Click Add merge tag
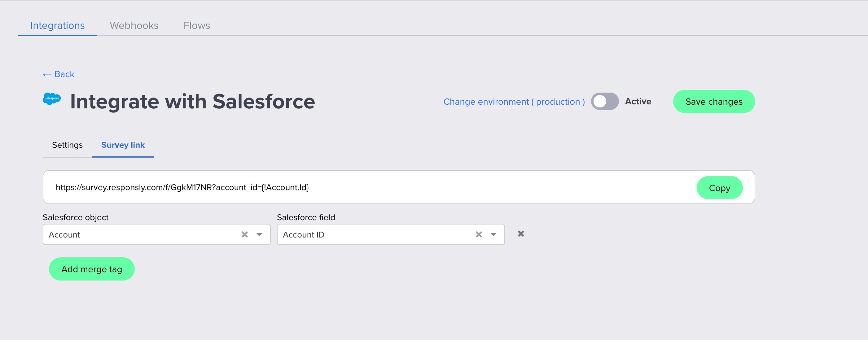Viewport: 868px width, 340px height. click(x=91, y=269)
